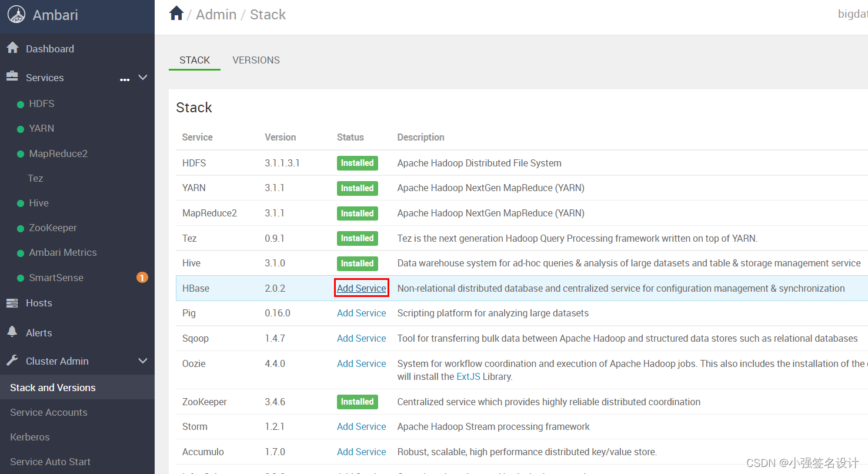Viewport: 868px width, 474px height.
Task: Collapse the Services section chevron
Action: coord(143,78)
